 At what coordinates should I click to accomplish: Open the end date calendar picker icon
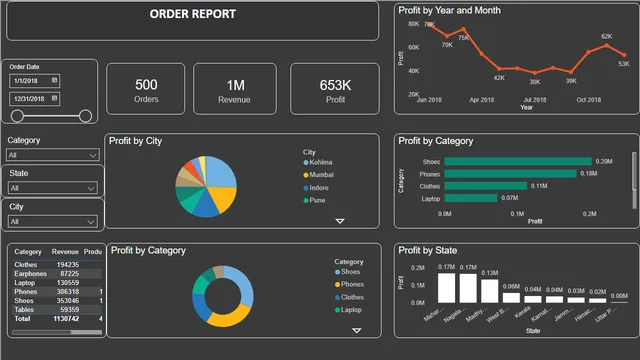(x=55, y=98)
